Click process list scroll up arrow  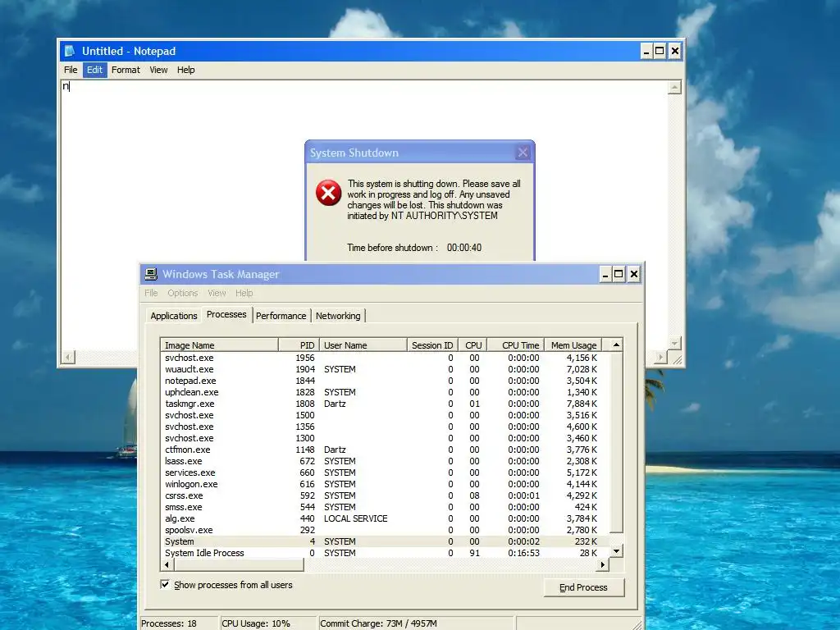tap(616, 345)
